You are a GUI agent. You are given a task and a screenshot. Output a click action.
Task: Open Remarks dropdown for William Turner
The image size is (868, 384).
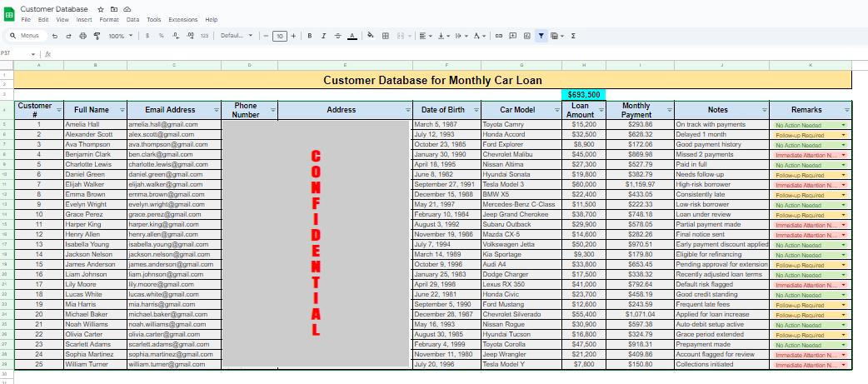click(844, 365)
